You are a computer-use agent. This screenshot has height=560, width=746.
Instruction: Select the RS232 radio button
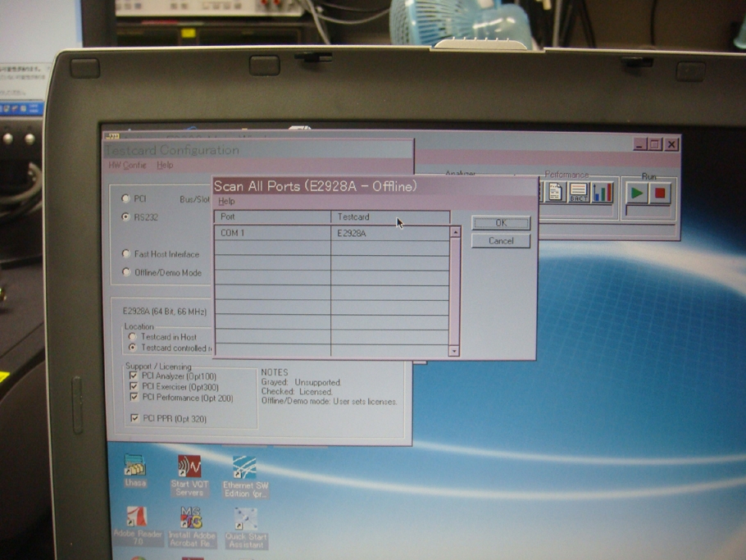(x=126, y=217)
